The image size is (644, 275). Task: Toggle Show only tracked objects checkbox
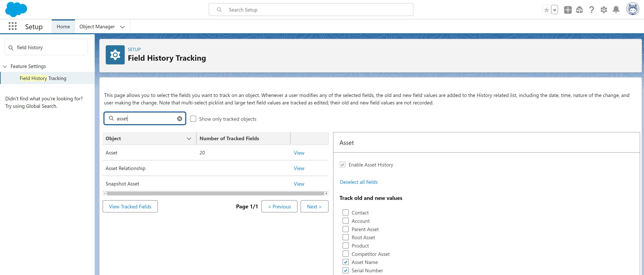[x=193, y=119]
